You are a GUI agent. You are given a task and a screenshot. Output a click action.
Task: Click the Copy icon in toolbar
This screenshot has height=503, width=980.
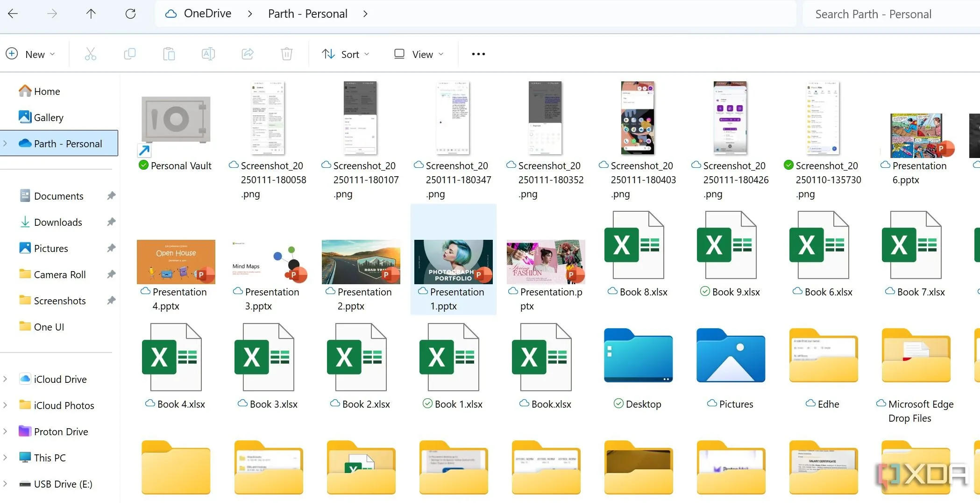click(130, 54)
